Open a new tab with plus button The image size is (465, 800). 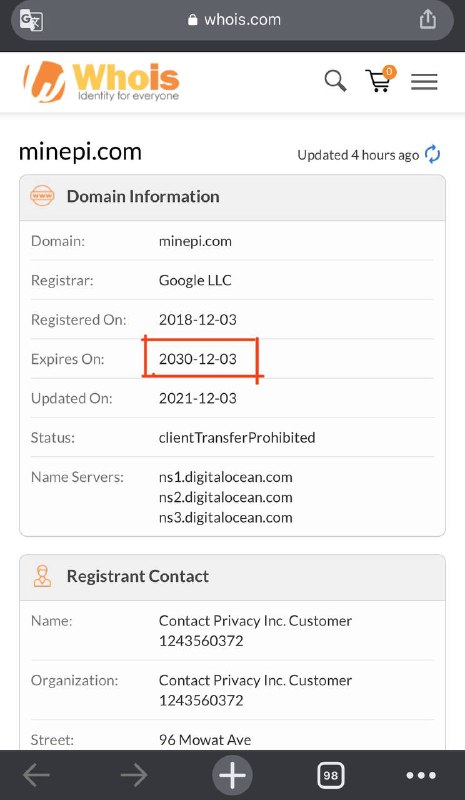[x=232, y=776]
